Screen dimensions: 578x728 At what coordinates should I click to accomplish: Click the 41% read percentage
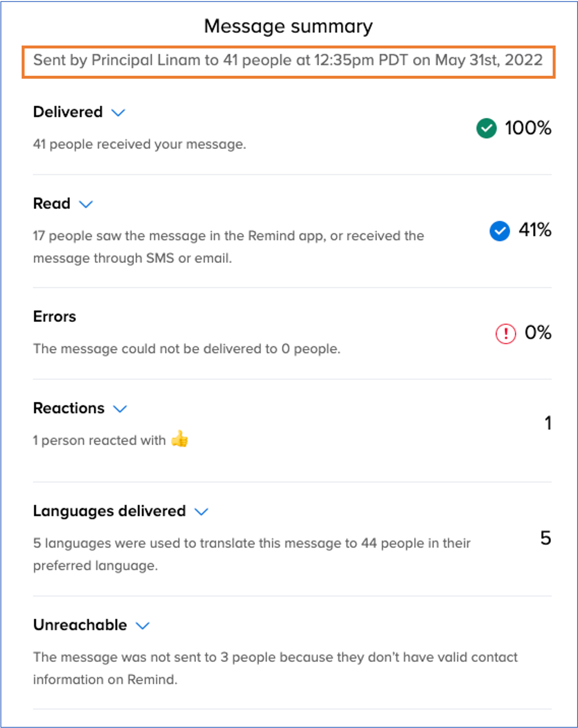click(x=535, y=230)
